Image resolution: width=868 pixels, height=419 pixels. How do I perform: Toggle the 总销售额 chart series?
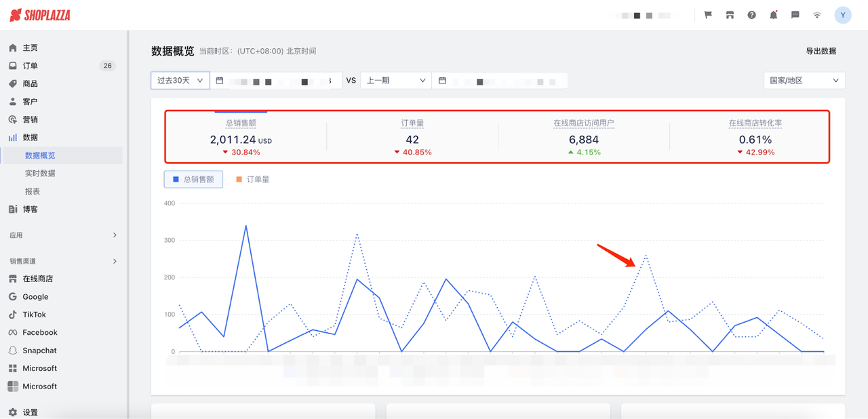[x=193, y=180]
